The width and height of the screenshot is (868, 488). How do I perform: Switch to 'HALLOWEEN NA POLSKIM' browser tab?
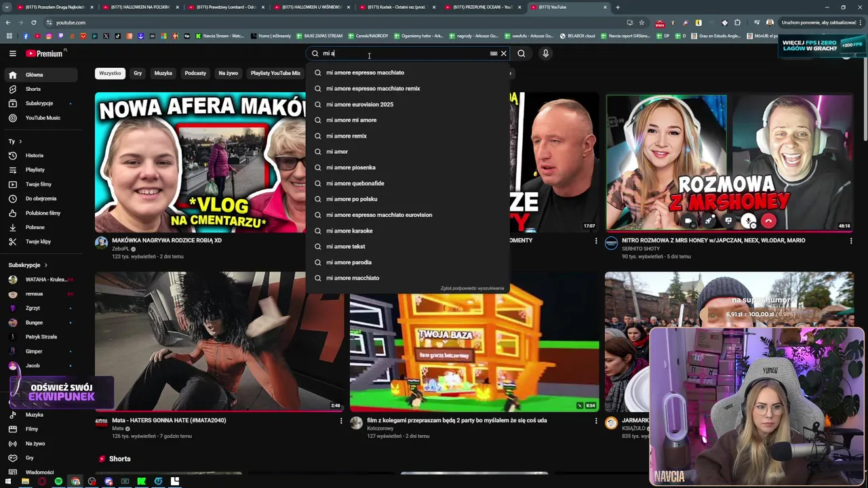(140, 7)
